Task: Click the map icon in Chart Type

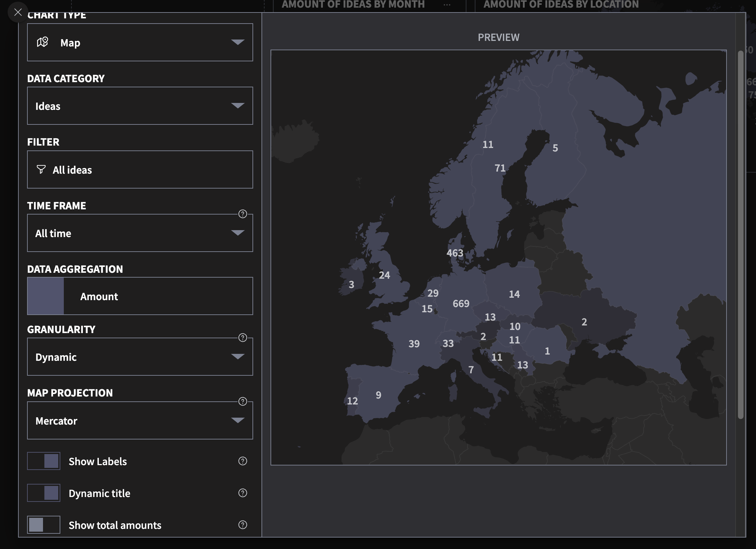Action: pos(42,42)
